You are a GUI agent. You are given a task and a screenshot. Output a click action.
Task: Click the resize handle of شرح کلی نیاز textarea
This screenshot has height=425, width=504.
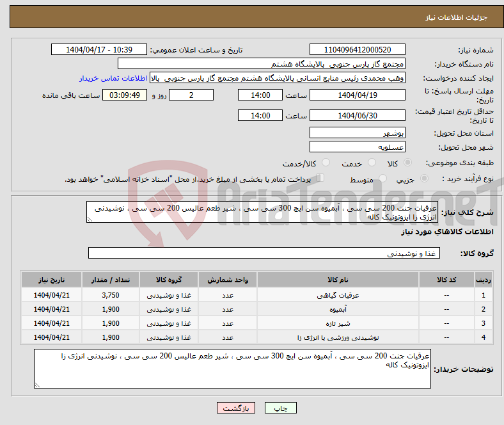click(x=90, y=220)
